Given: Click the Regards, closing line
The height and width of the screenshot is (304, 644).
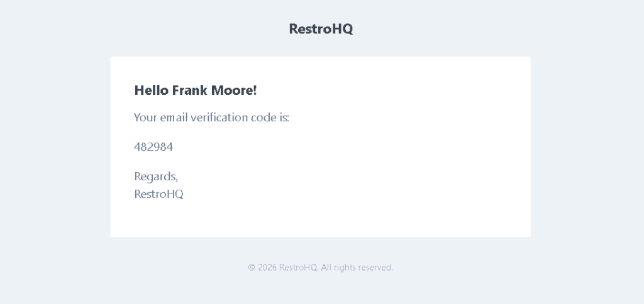Looking at the screenshot, I should (156, 176).
